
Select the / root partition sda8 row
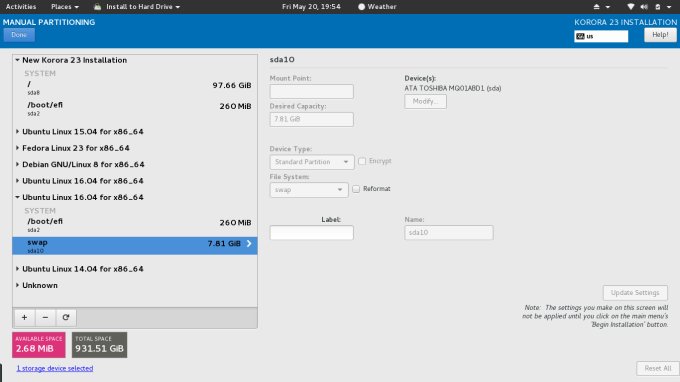[x=135, y=88]
